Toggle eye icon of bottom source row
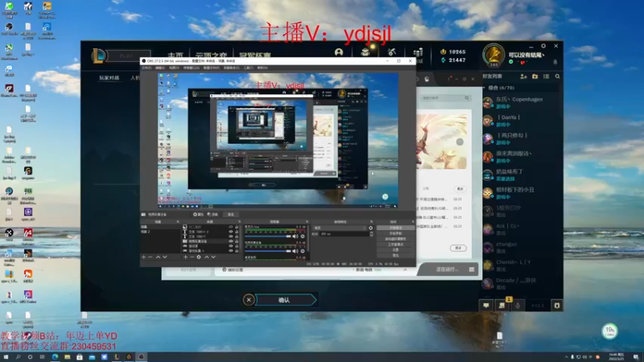Image resolution: width=644 pixels, height=362 pixels. point(231,250)
